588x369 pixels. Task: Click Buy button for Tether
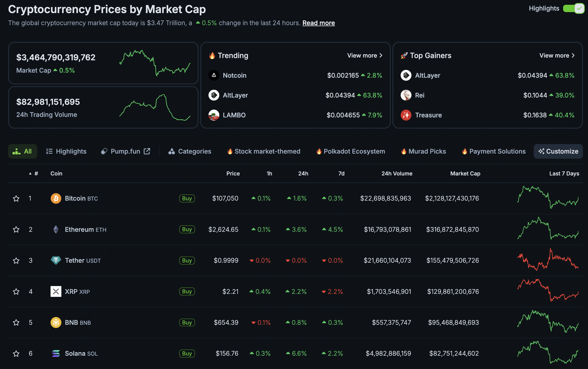pos(187,260)
